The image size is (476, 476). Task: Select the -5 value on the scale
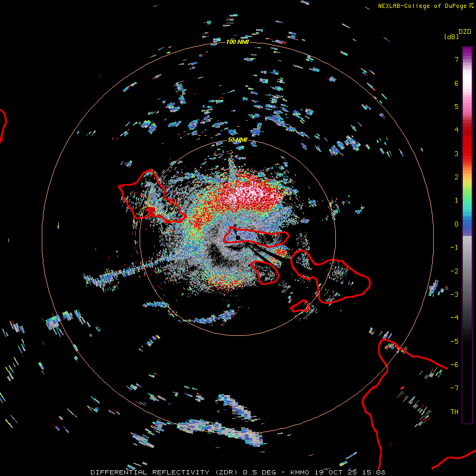point(454,342)
